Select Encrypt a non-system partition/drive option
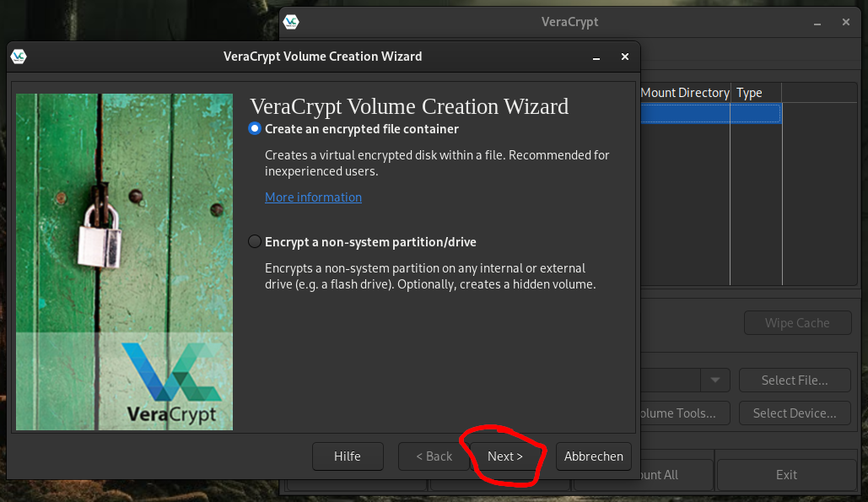The height and width of the screenshot is (502, 868). point(255,242)
